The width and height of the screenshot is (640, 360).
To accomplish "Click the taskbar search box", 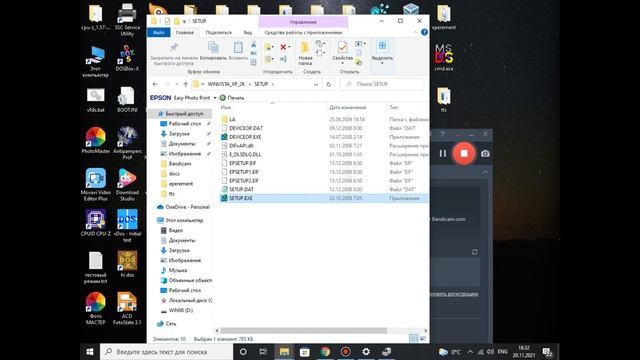I will pos(166,351).
